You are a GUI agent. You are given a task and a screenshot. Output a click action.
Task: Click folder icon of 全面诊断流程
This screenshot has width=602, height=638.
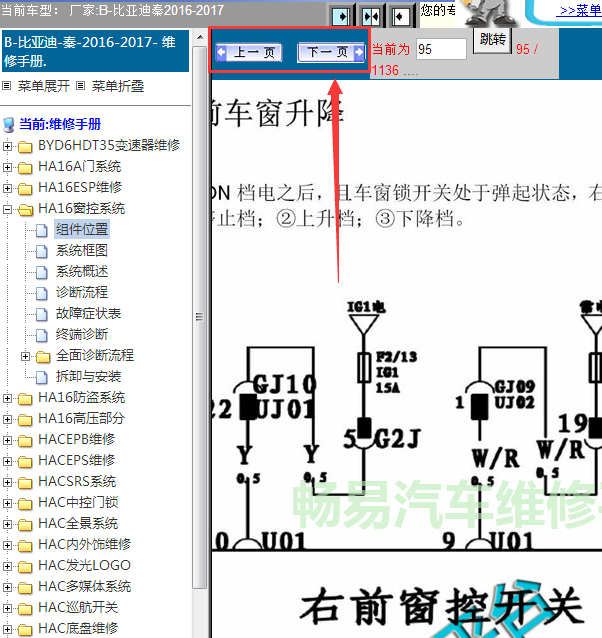click(43, 357)
